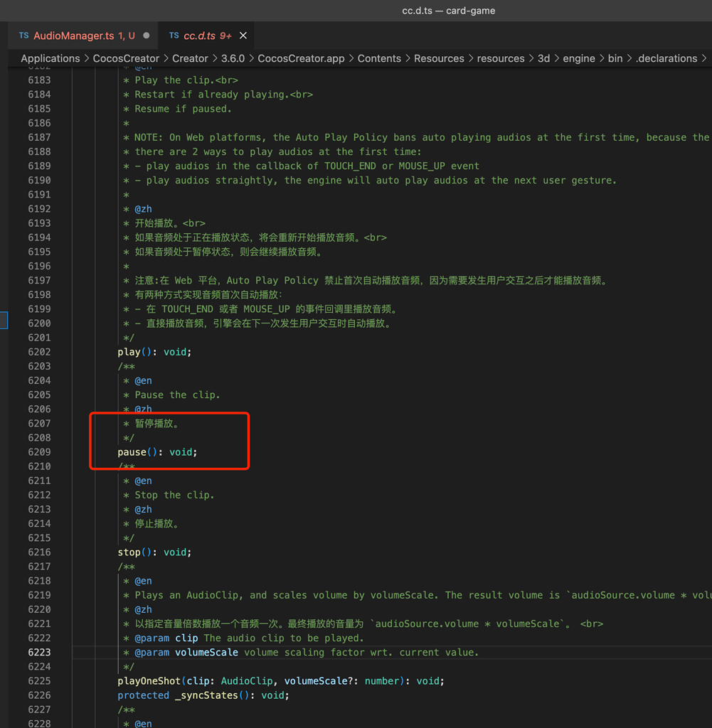The image size is (712, 728).
Task: Click the TS file icon on cc.d.ts tab
Action: click(174, 36)
